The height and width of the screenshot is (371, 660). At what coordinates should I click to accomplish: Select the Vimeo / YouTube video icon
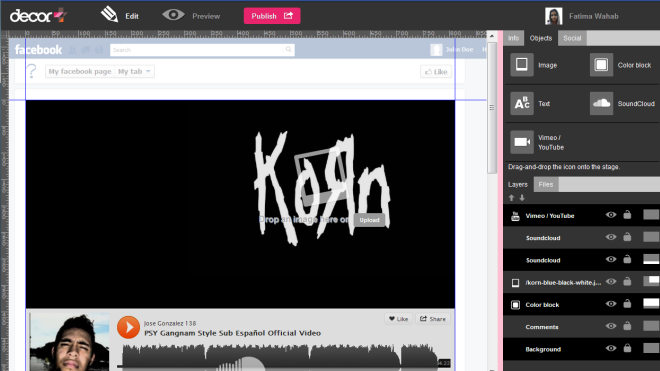click(522, 142)
